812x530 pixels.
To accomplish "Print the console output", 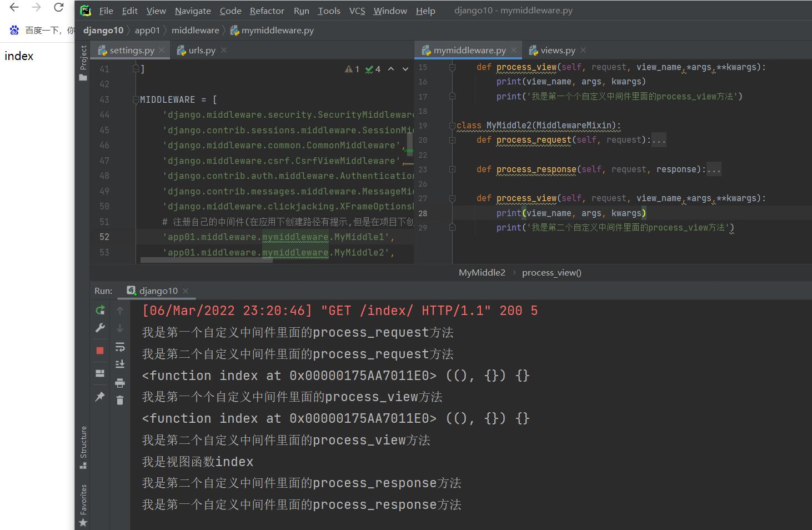I will coord(120,383).
